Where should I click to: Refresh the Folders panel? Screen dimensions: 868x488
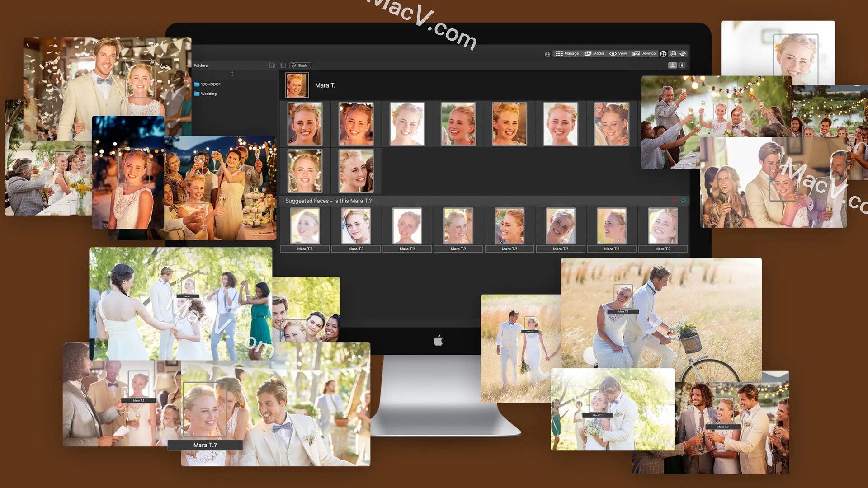(232, 74)
